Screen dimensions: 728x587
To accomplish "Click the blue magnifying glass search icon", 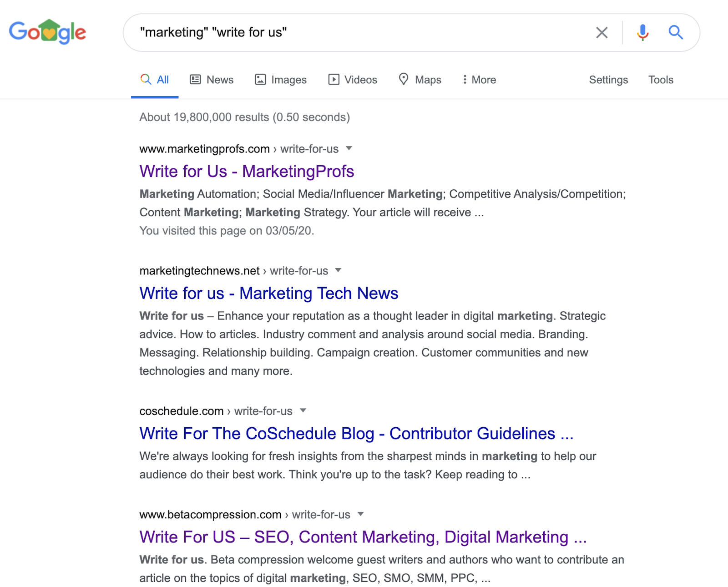I will click(x=675, y=32).
